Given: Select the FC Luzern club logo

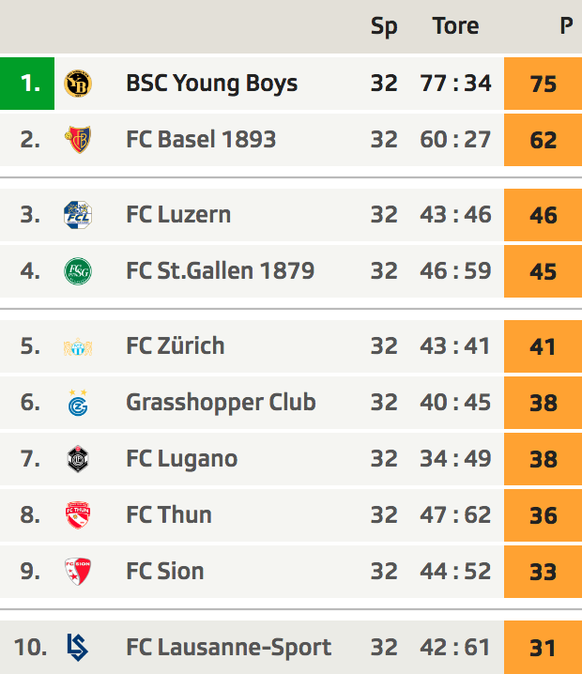Looking at the screenshot, I should tap(78, 215).
